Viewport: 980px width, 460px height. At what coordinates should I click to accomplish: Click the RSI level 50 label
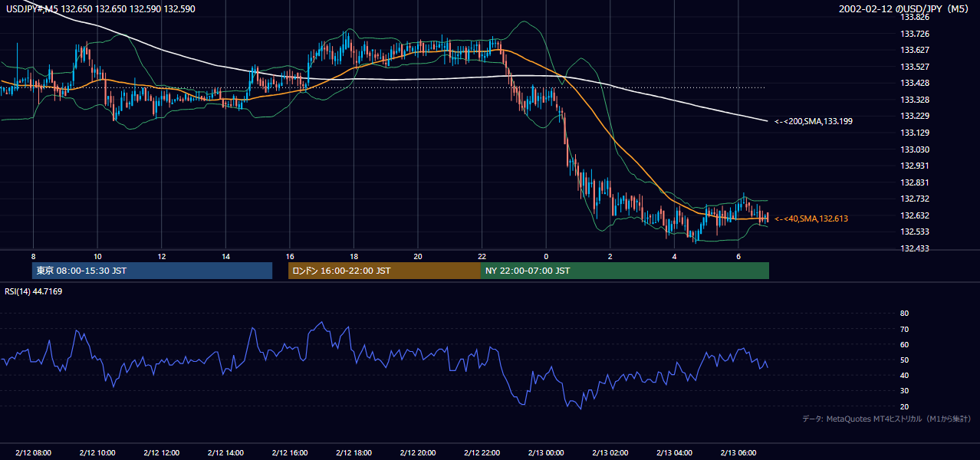[x=904, y=360]
